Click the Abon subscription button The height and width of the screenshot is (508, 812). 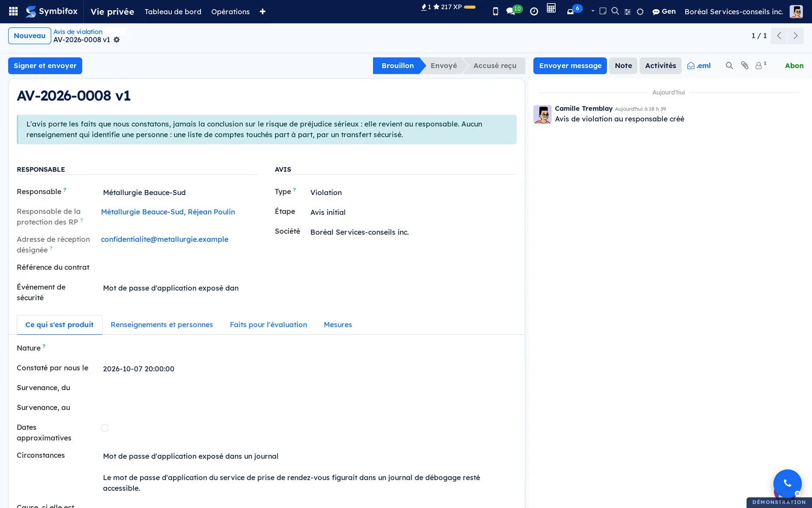tap(794, 66)
